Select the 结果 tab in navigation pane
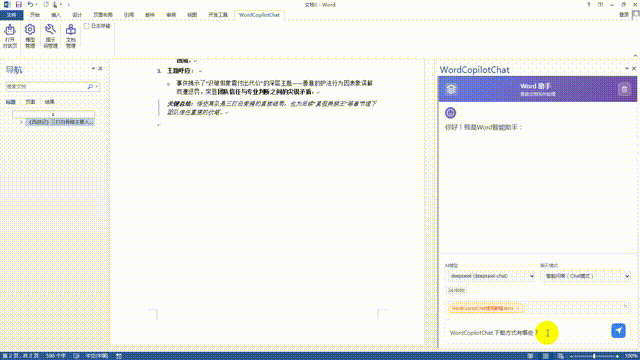The width and height of the screenshot is (640, 360). click(x=49, y=102)
